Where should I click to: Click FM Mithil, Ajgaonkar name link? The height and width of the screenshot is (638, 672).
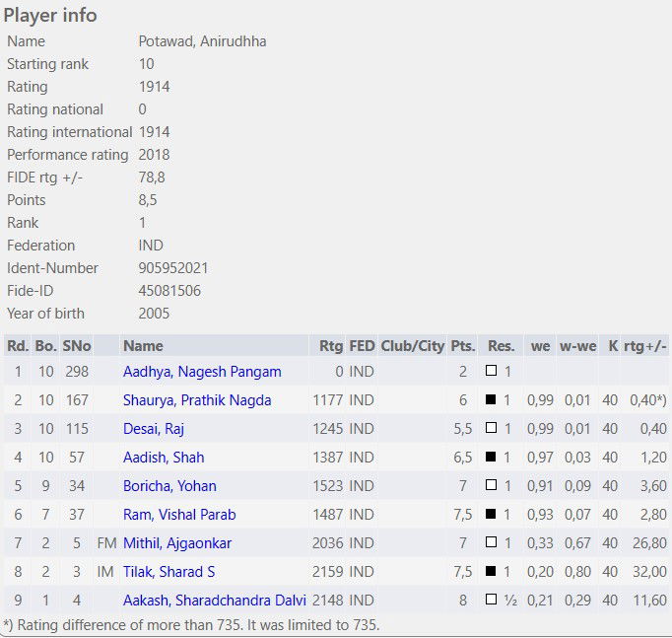coord(177,543)
